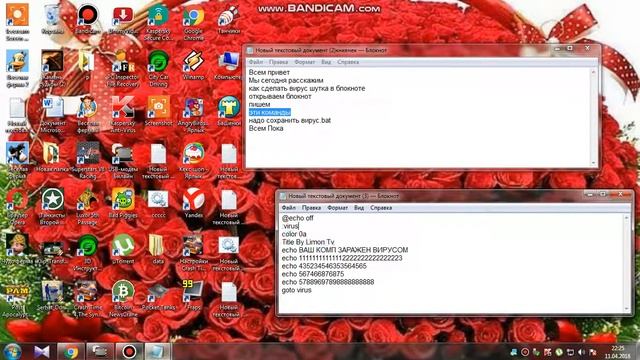Image resolution: width=640 pixels, height=360 pixels.
Task: Open the Screenshot desktop shortcut
Action: click(x=158, y=111)
